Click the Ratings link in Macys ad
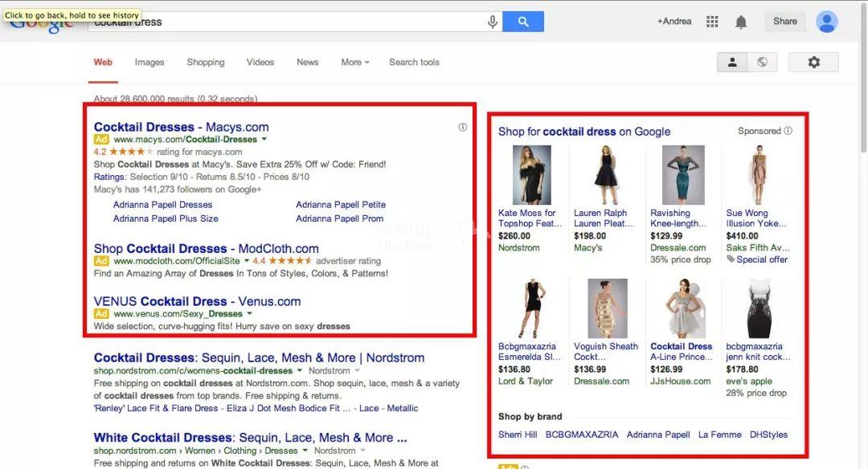 109,177
